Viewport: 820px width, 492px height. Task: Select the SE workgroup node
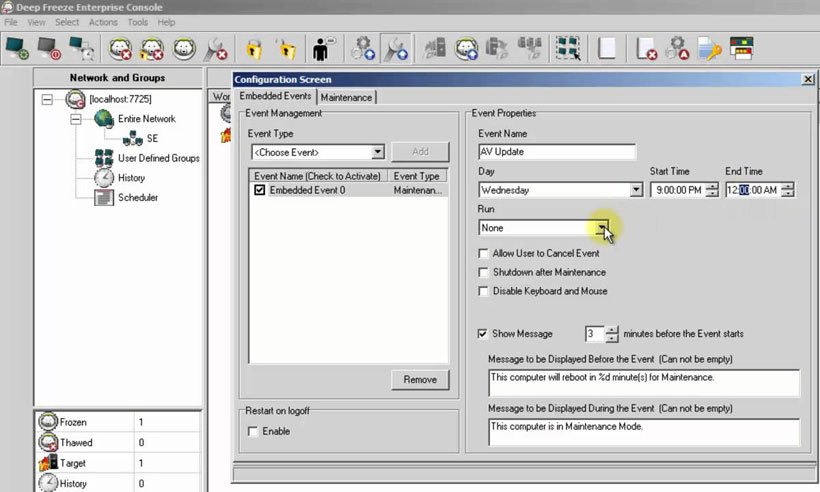152,139
